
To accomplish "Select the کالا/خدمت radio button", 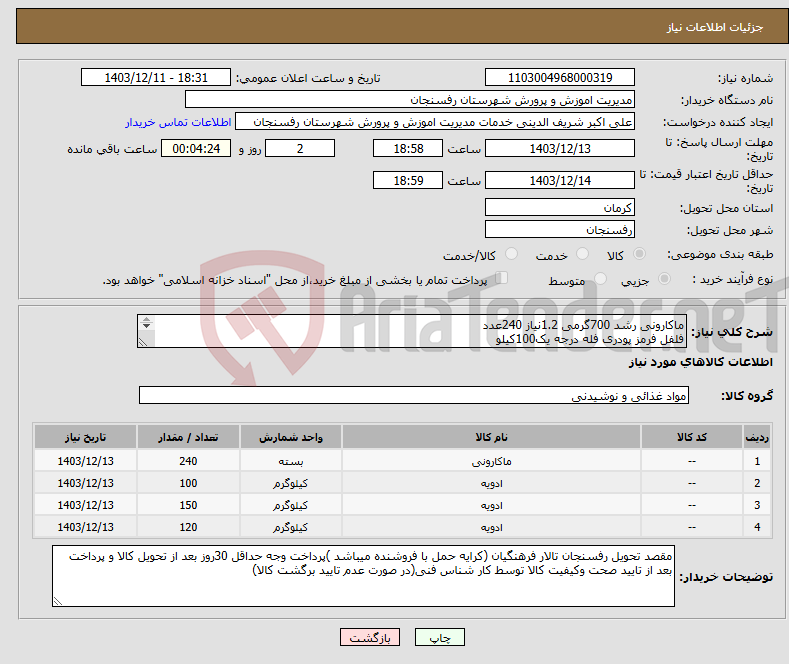I will tap(511, 254).
